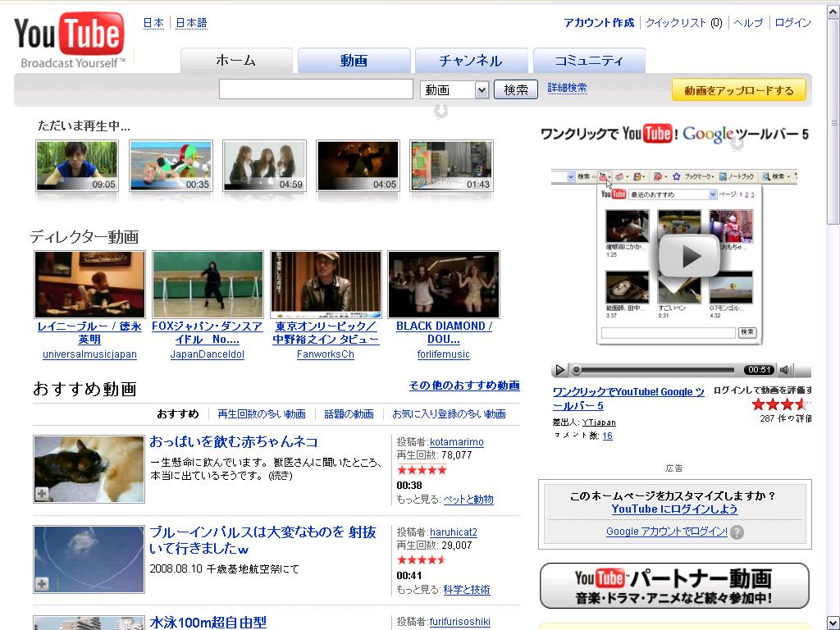Image resolution: width=840 pixels, height=630 pixels.
Task: Click YouTube にログインしよう link
Action: click(x=674, y=509)
